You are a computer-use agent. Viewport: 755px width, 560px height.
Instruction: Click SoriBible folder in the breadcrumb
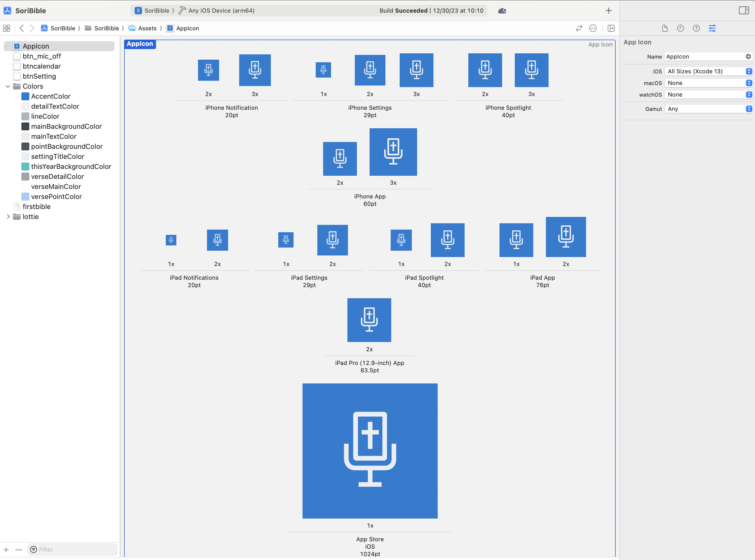[x=102, y=28]
